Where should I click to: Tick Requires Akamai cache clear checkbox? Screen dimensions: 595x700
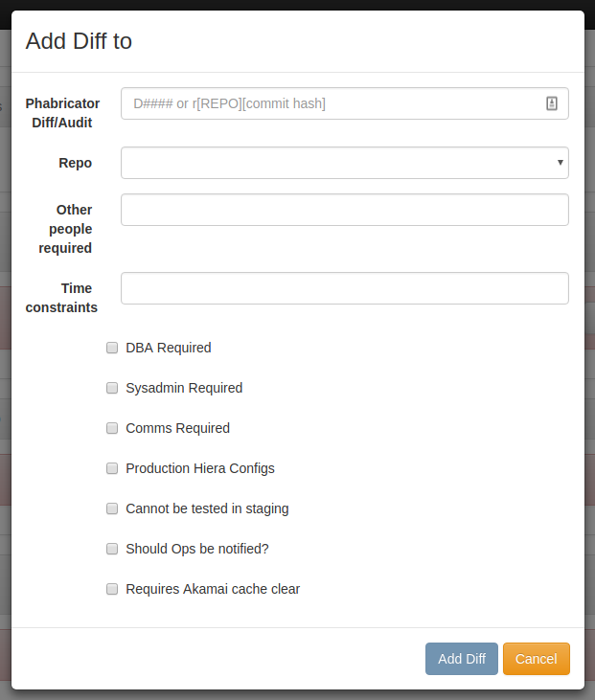click(112, 589)
